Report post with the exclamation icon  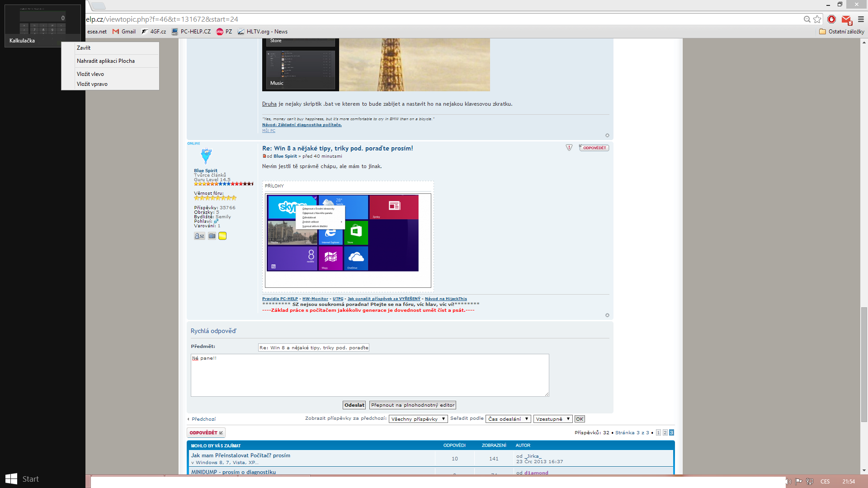coord(569,148)
